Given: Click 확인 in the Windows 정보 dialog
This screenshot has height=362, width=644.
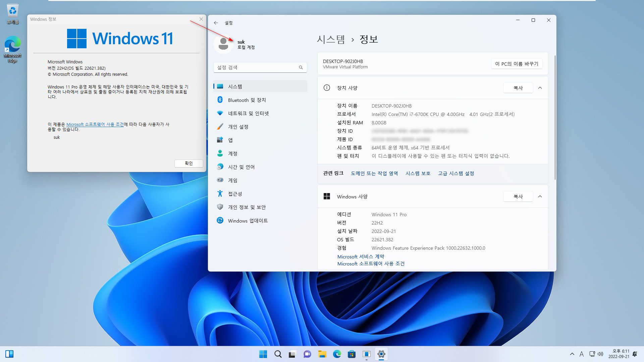Looking at the screenshot, I should (189, 163).
